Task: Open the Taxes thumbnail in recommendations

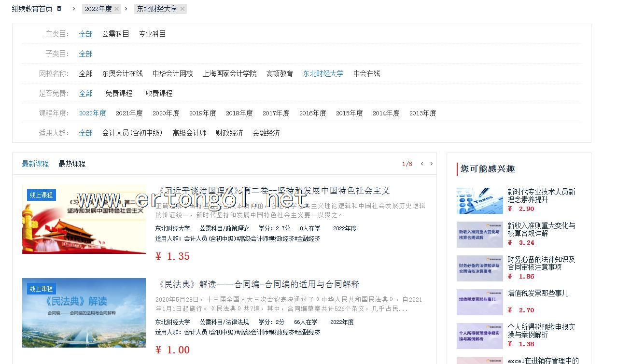Action: coord(479,200)
